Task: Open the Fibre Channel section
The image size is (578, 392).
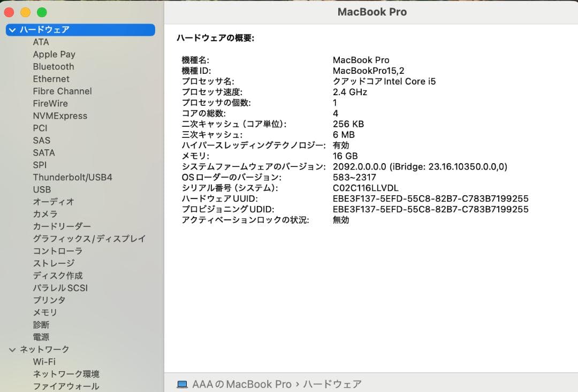Action: tap(62, 91)
